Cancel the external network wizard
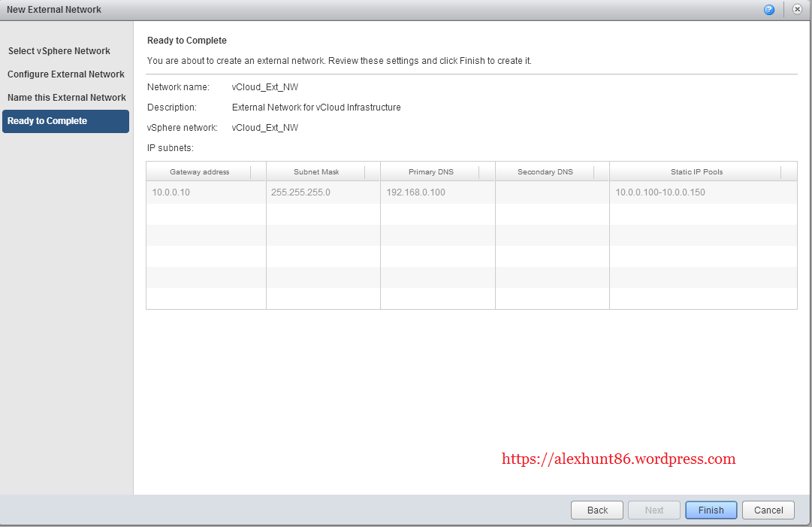Image resolution: width=812 pixels, height=527 pixels. 768,510
